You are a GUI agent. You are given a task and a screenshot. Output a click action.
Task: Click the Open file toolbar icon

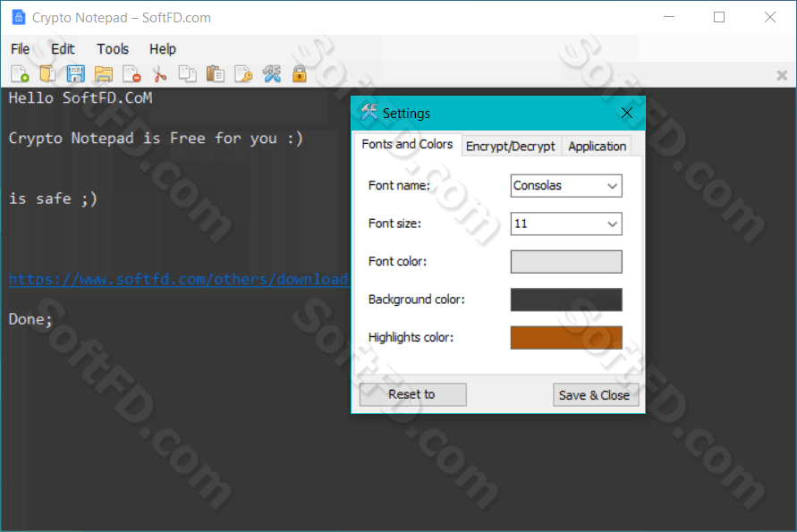point(47,74)
